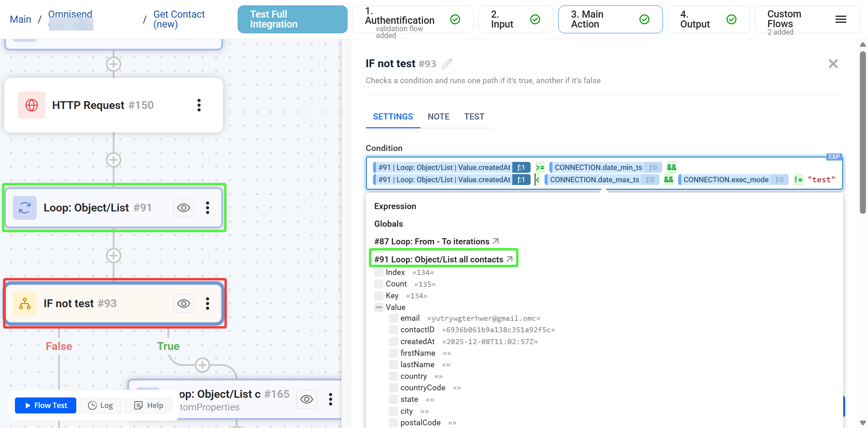Open the HTTP Request #150 three-dot menu
The width and height of the screenshot is (868, 428).
coord(199,105)
